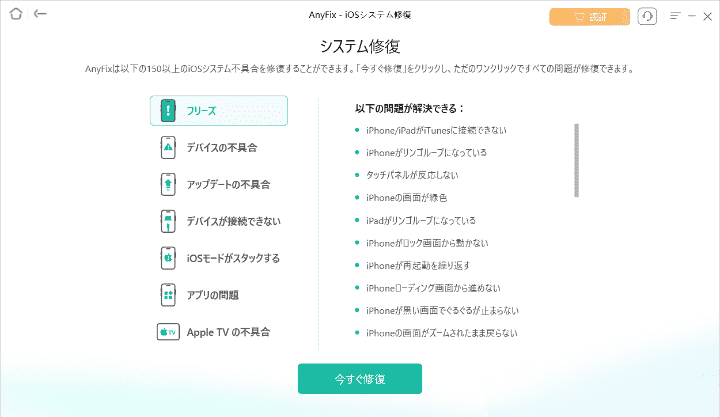Select the フリーズ category label

coord(201,111)
